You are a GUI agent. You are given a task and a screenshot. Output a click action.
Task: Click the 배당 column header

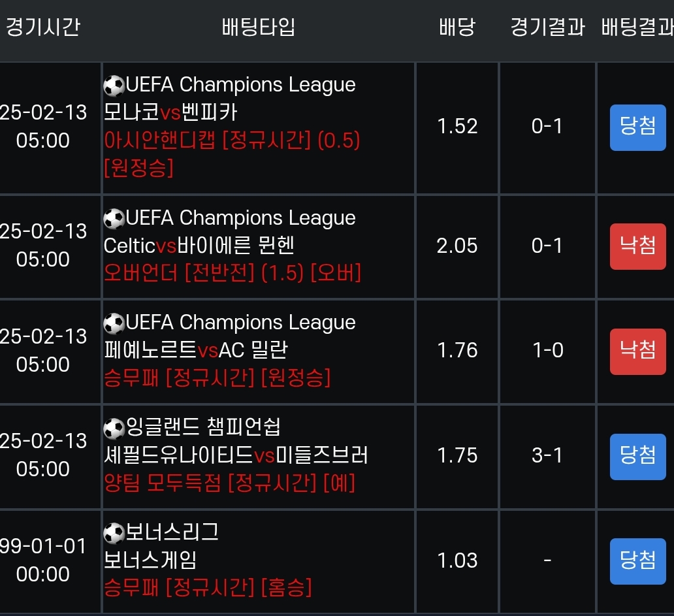[x=457, y=27]
